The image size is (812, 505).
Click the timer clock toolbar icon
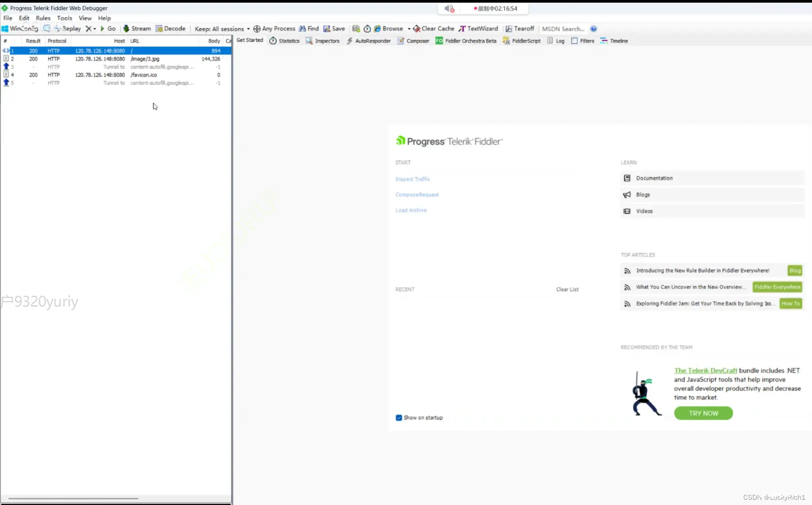pyautogui.click(x=367, y=28)
